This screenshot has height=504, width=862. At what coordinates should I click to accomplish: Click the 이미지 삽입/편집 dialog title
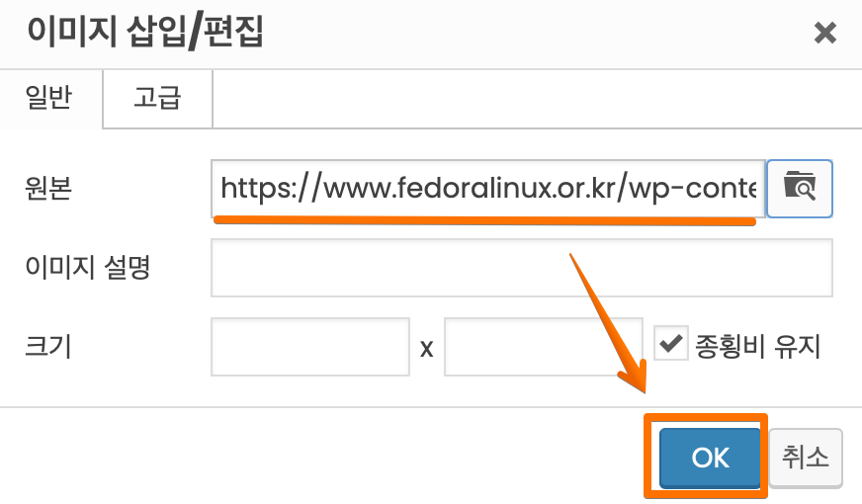pyautogui.click(x=145, y=32)
